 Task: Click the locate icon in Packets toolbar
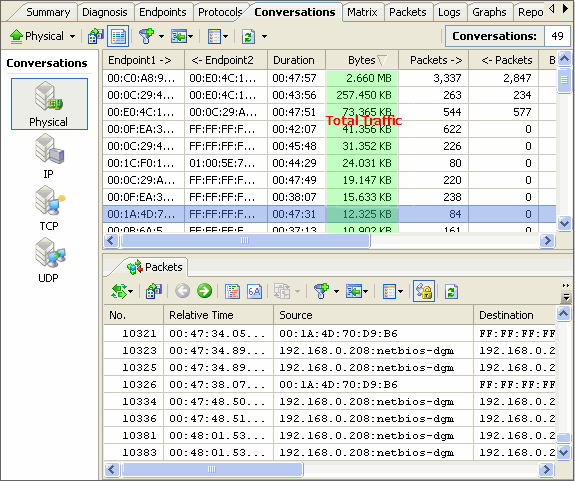[354, 291]
